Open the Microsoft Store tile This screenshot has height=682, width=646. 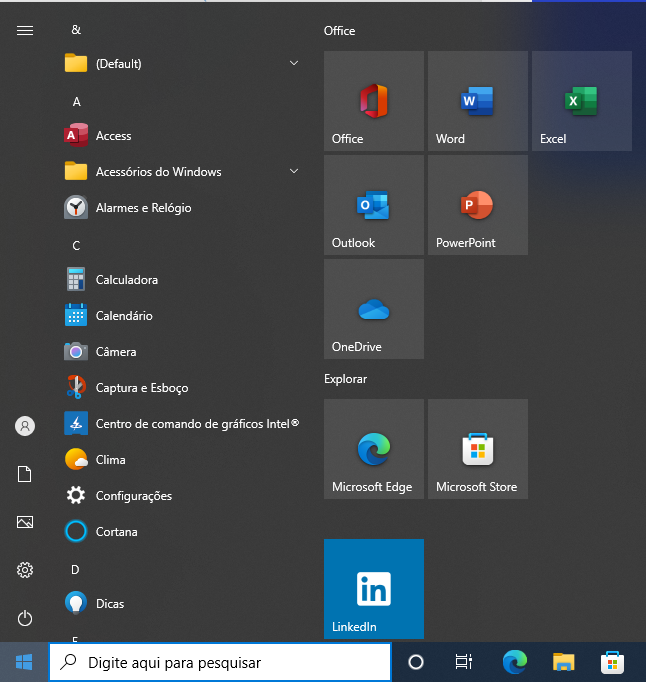click(478, 449)
